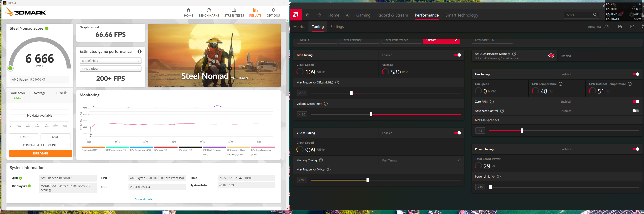Screen dimensions: 644x214
Task: Open the 1440p Ultra resolution dropdown
Action: [111, 69]
